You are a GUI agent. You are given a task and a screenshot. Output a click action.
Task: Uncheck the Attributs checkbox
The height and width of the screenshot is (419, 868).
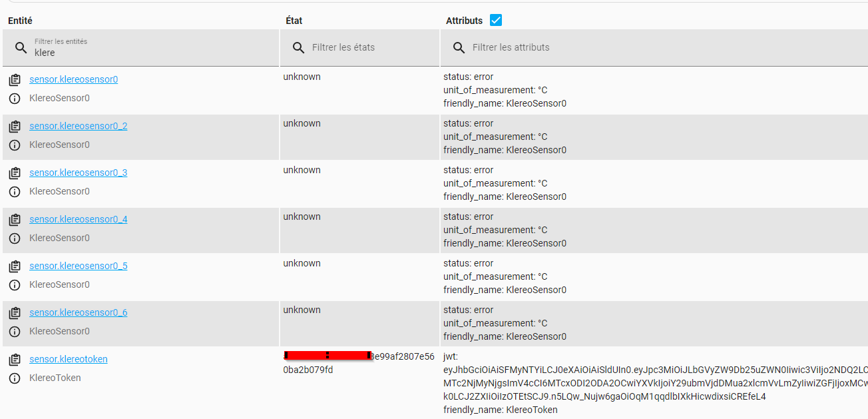(496, 21)
